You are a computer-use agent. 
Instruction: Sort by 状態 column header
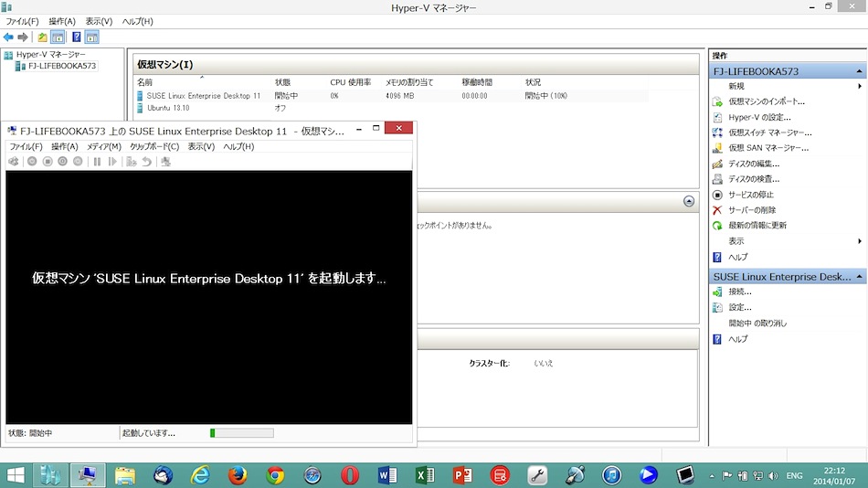[x=282, y=82]
